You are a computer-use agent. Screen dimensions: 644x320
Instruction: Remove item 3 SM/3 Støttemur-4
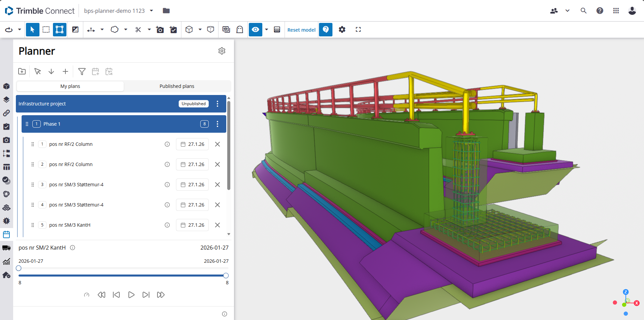point(217,185)
